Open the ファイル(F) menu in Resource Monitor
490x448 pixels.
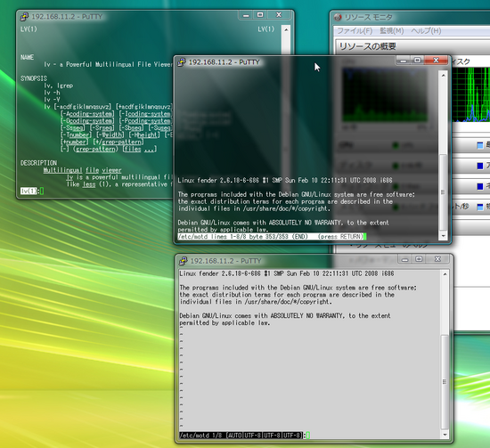pyautogui.click(x=355, y=31)
